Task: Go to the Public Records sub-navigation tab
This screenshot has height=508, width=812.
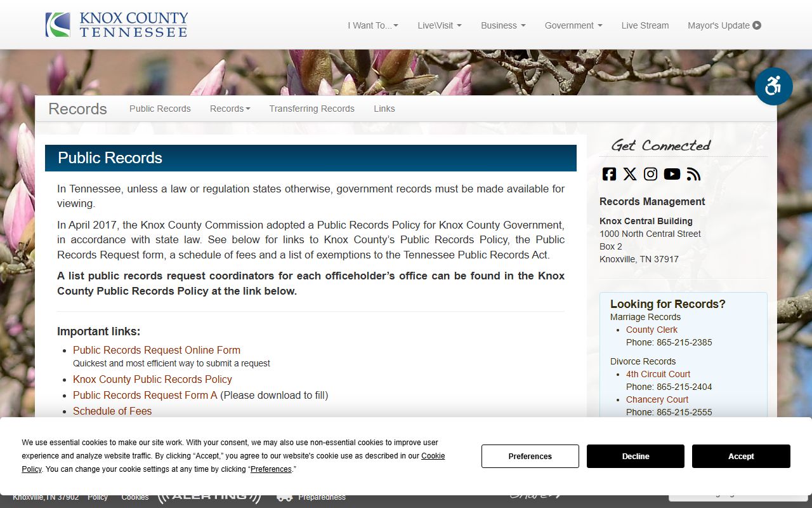Action: pyautogui.click(x=160, y=109)
